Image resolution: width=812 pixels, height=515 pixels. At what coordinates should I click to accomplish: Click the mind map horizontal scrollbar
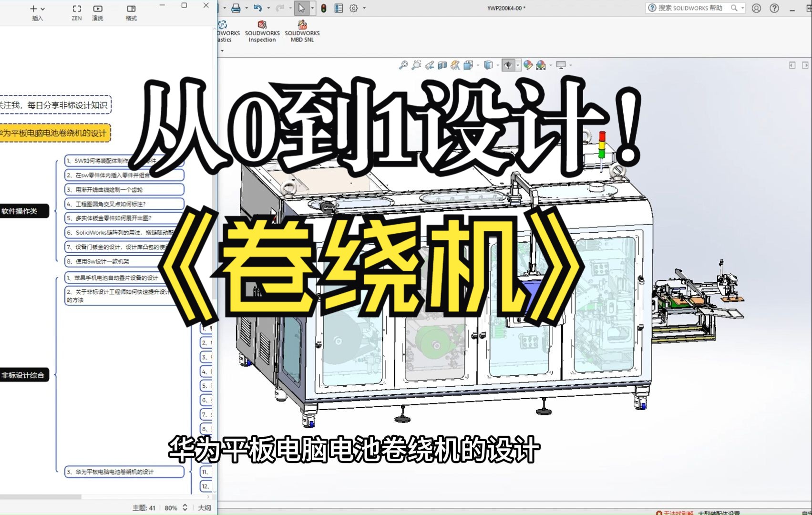pyautogui.click(x=41, y=497)
